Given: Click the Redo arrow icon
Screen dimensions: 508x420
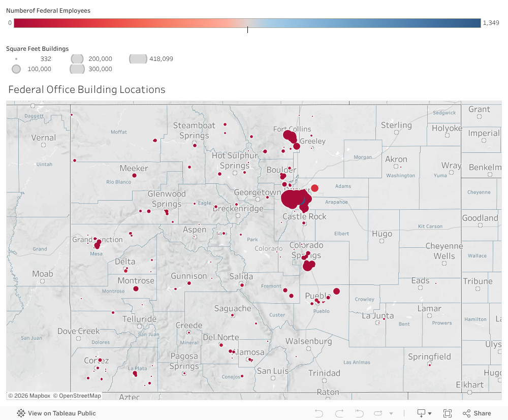Looking at the screenshot, I should coord(339,413).
